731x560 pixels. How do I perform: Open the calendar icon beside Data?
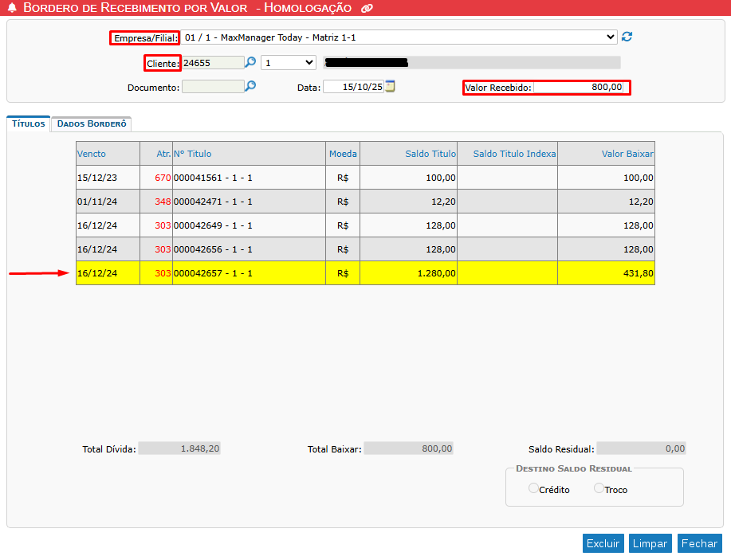coord(391,87)
